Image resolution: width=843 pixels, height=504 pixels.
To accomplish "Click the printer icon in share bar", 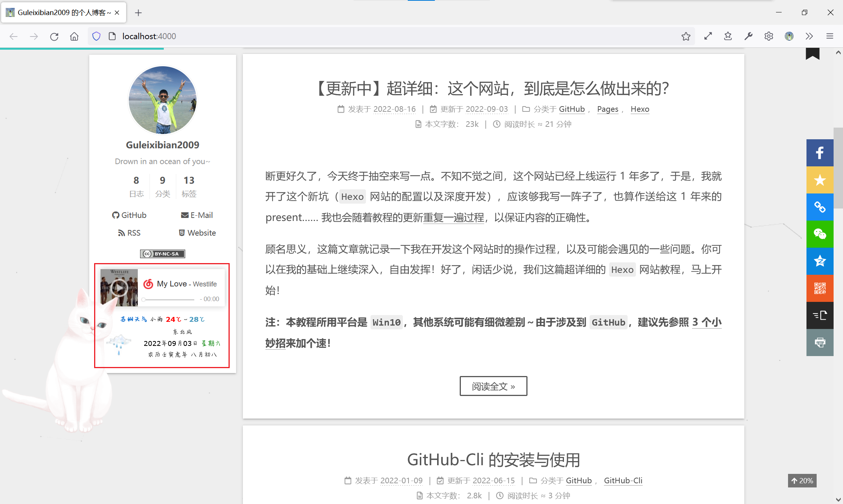I will 820,343.
